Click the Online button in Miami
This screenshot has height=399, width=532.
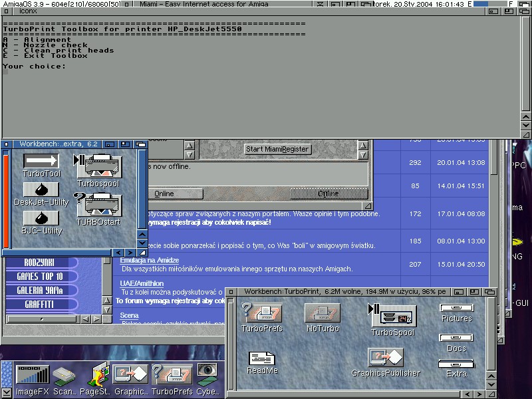(x=164, y=194)
